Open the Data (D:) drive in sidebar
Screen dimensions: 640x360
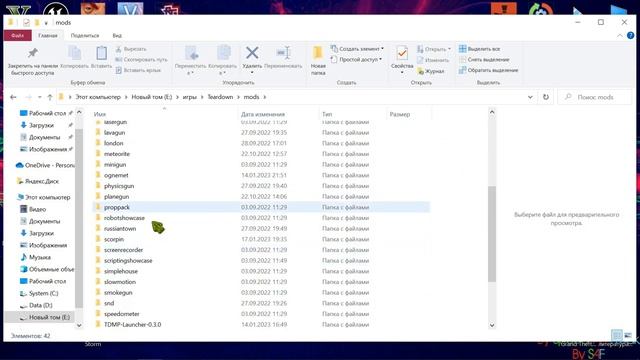pos(36,305)
